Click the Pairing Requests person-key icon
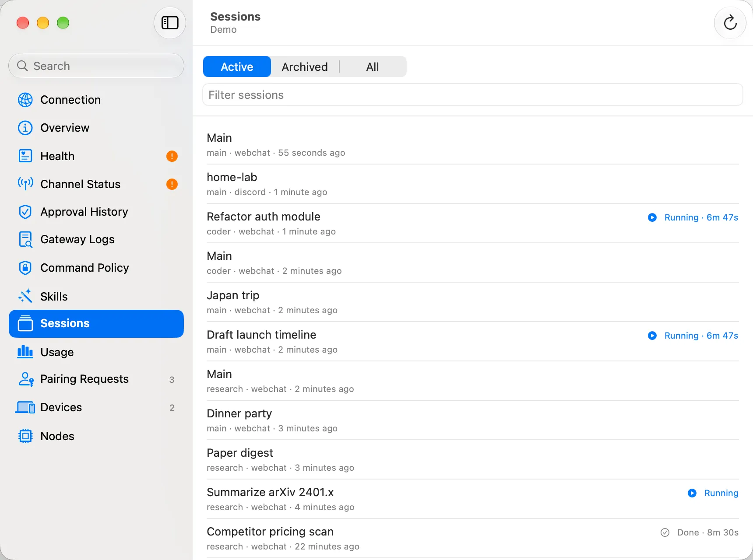This screenshot has height=560, width=753. pyautogui.click(x=26, y=379)
